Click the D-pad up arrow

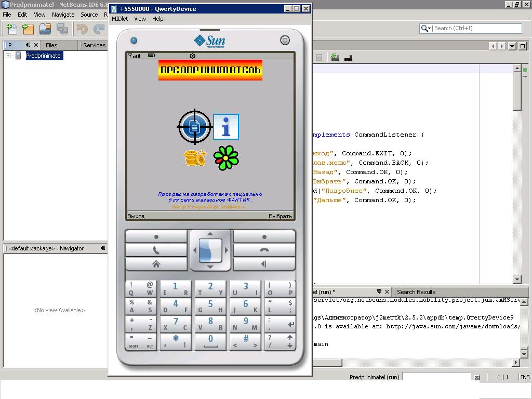(x=210, y=234)
